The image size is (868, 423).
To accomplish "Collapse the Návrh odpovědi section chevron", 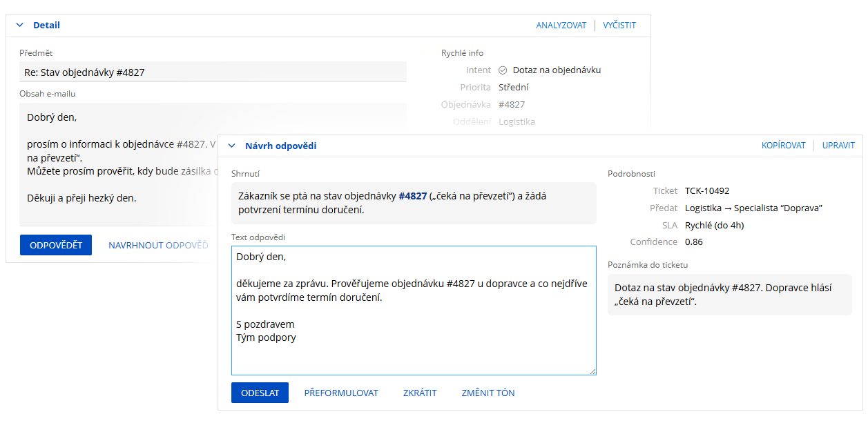I will point(232,146).
